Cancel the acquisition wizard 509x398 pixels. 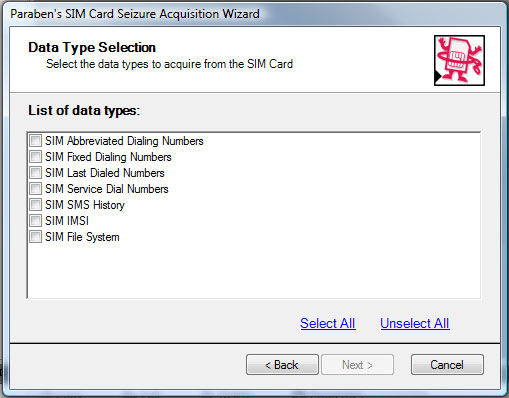point(447,365)
